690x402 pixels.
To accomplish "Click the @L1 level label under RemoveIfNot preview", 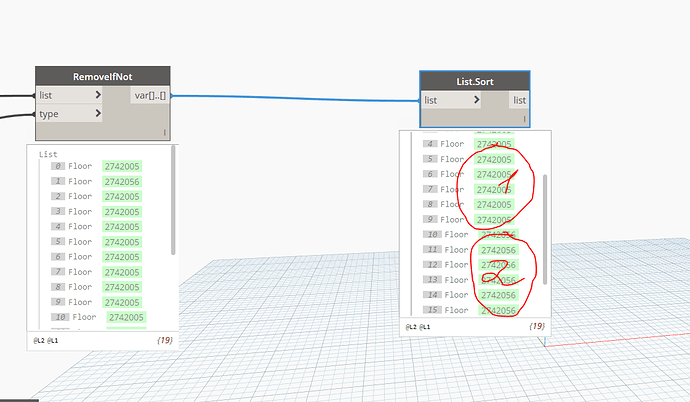I will (x=52, y=340).
